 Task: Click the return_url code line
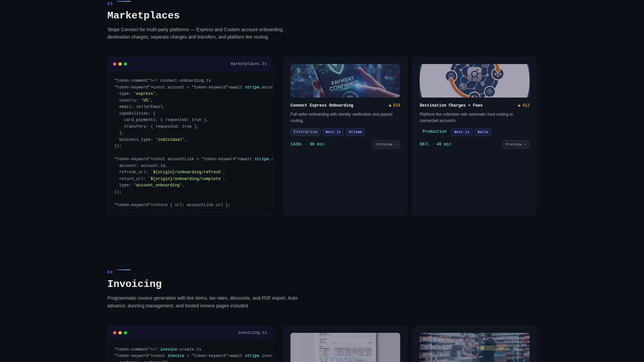pyautogui.click(x=172, y=179)
